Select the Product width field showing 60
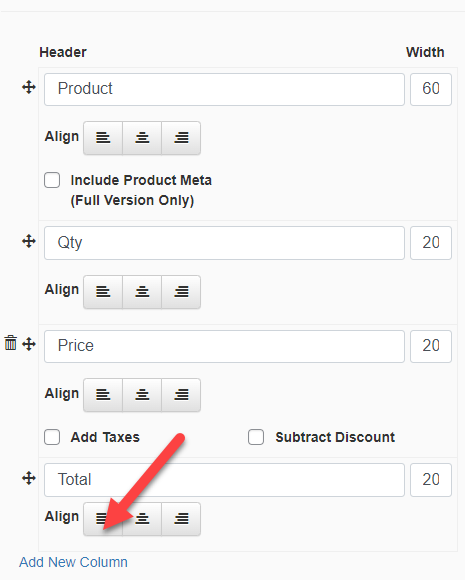Viewport: 465px width, 580px height. coord(431,89)
